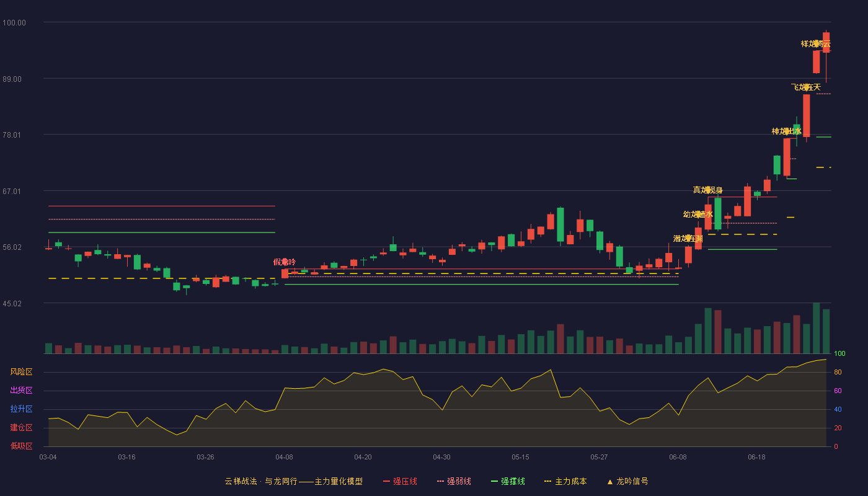Toggle the 强弱线 legend item
The height and width of the screenshot is (496, 868).
[x=454, y=481]
